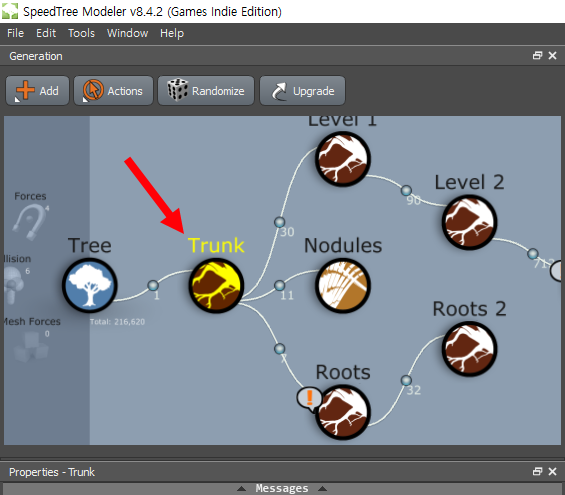
Task: Close the Generation panel
Action: pos(552,55)
